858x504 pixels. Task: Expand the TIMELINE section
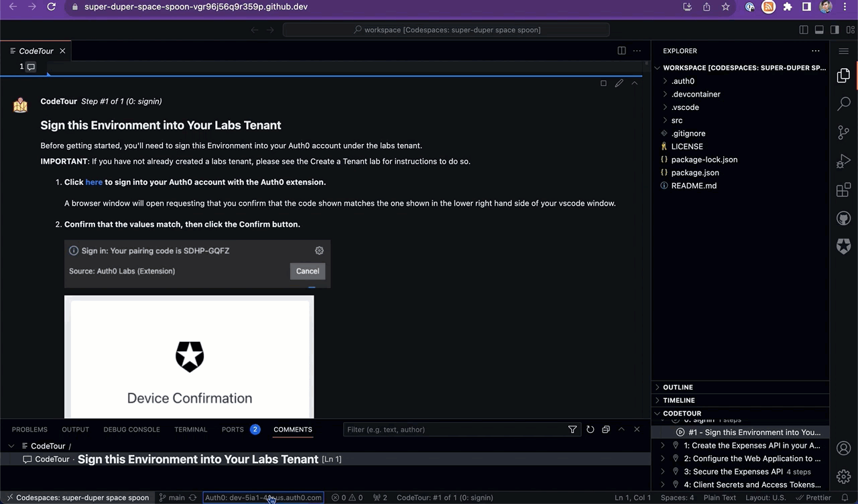point(740,400)
